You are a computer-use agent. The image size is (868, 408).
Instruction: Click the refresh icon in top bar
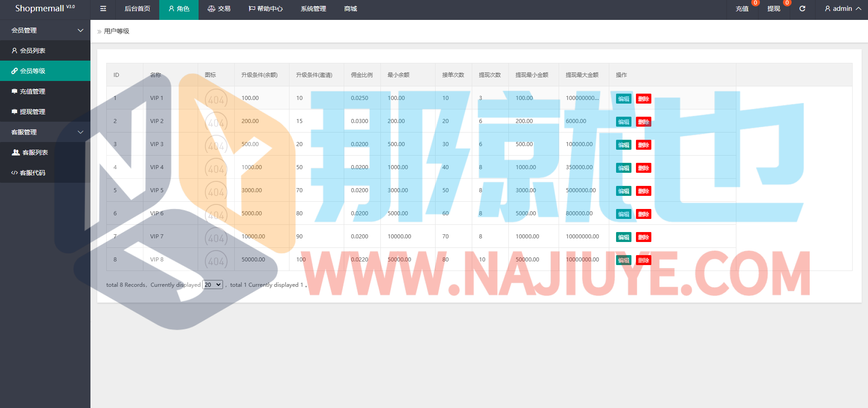[802, 9]
